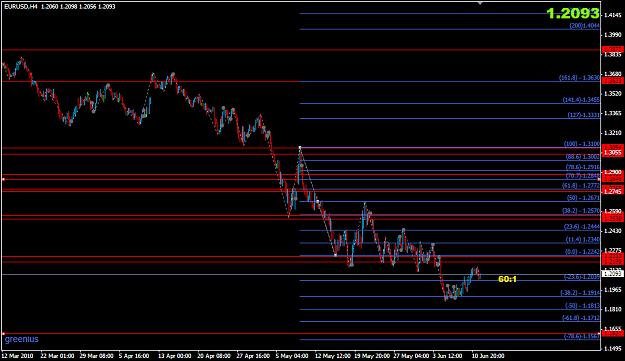
Task: Click the 13 Apr 00:00 date label
Action: coord(175,356)
